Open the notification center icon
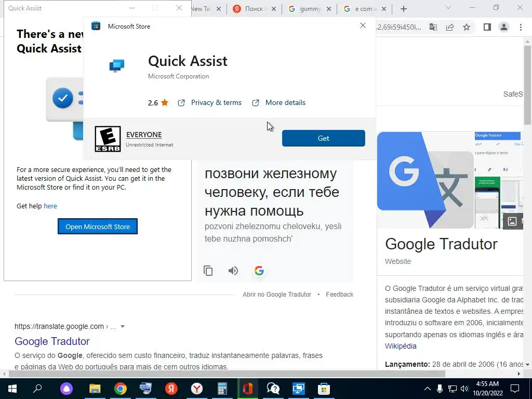 tap(515, 389)
